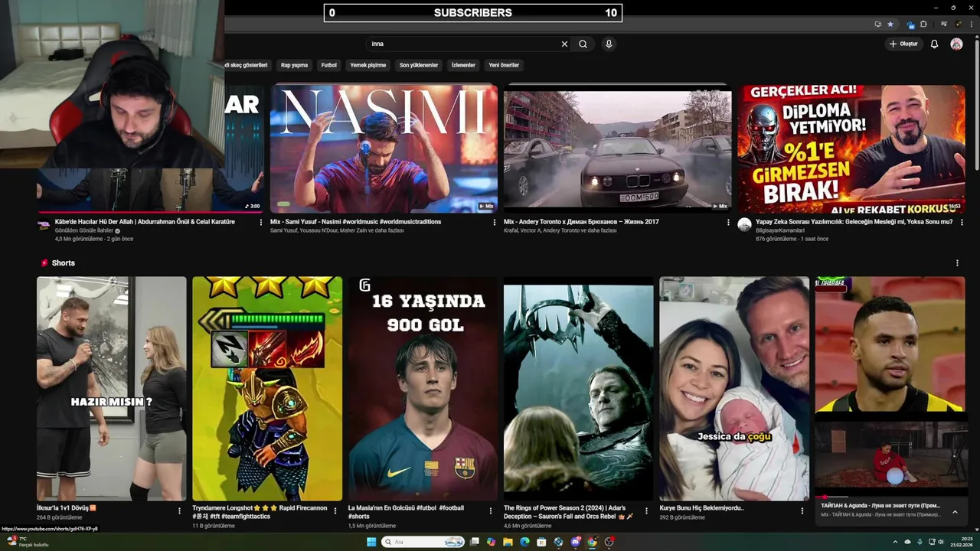The height and width of the screenshot is (551, 980).
Task: Open '16 Yaşında 900 Gol' short
Action: click(x=423, y=389)
